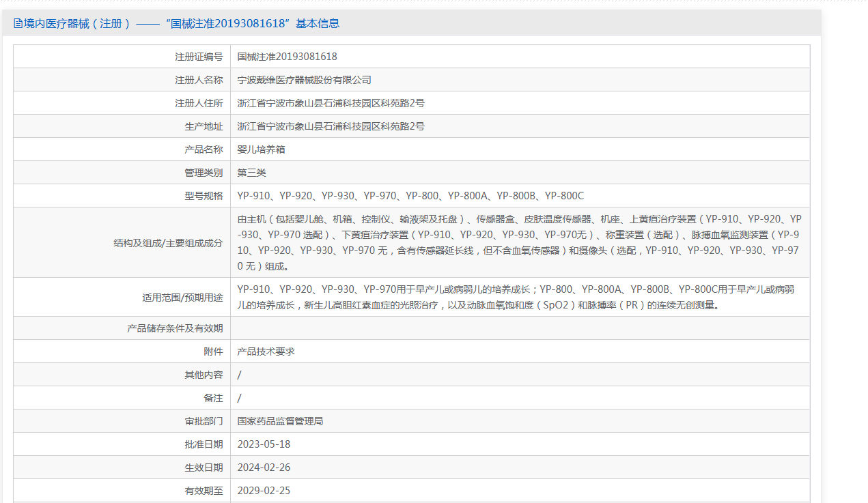Click the category value '第三类'
Image resolution: width=868 pixels, height=503 pixels.
point(251,173)
